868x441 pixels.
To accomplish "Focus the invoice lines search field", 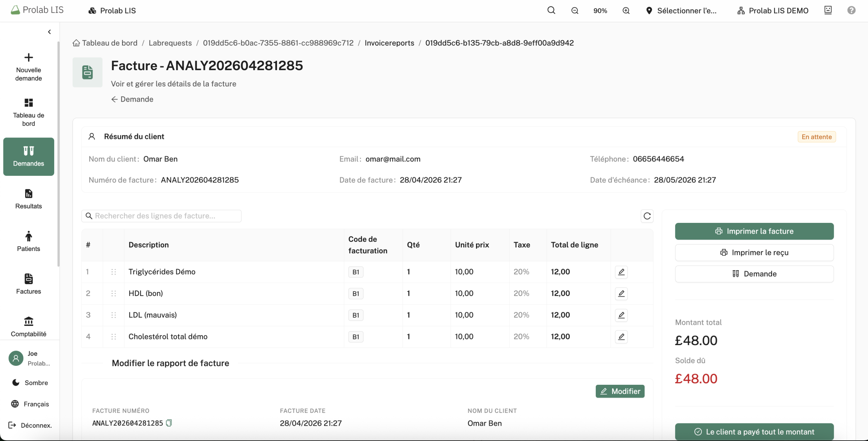I will [x=161, y=216].
